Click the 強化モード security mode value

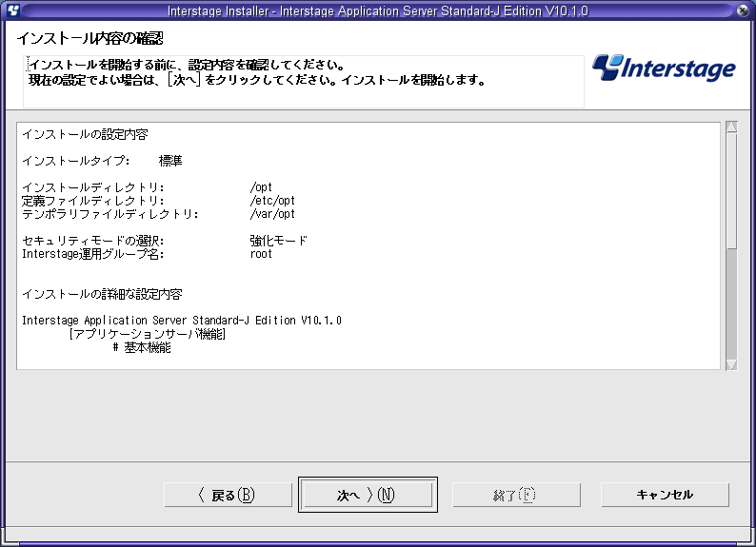coord(279,241)
